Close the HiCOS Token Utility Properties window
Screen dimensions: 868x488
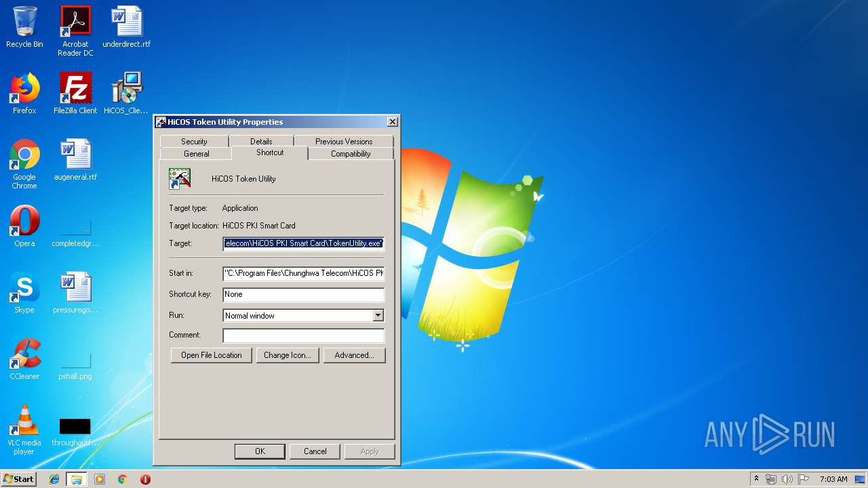pos(392,122)
